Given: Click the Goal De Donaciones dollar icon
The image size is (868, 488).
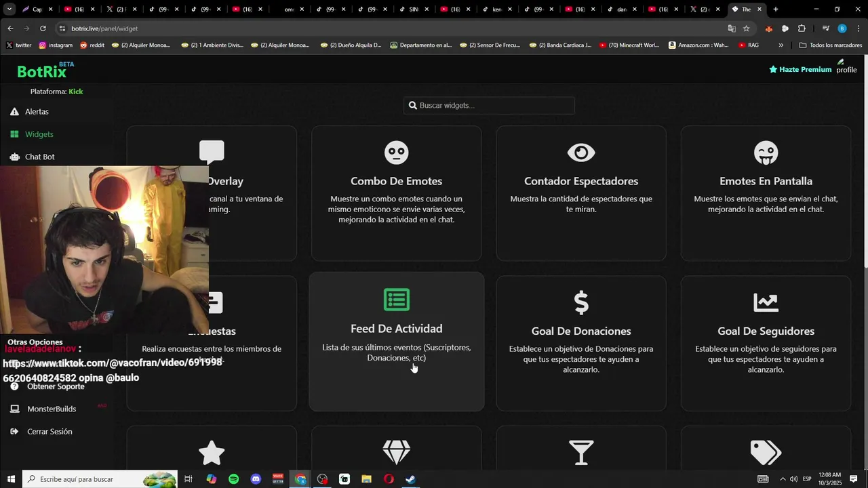Looking at the screenshot, I should click(x=581, y=302).
